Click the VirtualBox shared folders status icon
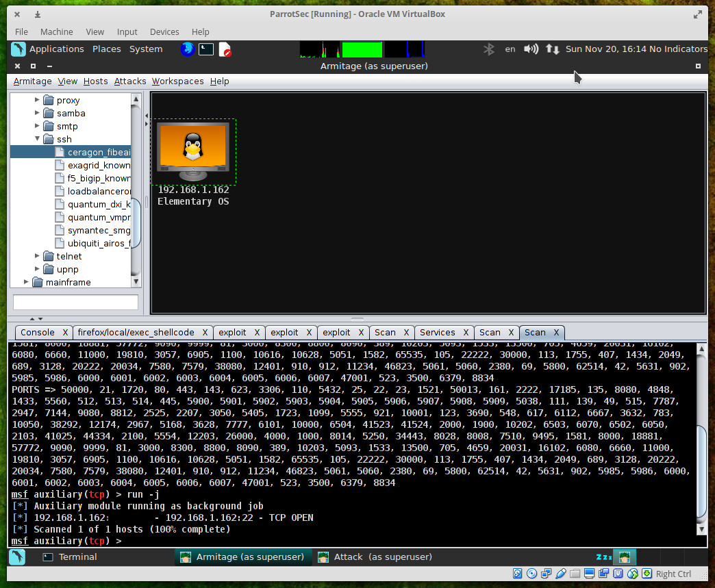 pyautogui.click(x=575, y=574)
